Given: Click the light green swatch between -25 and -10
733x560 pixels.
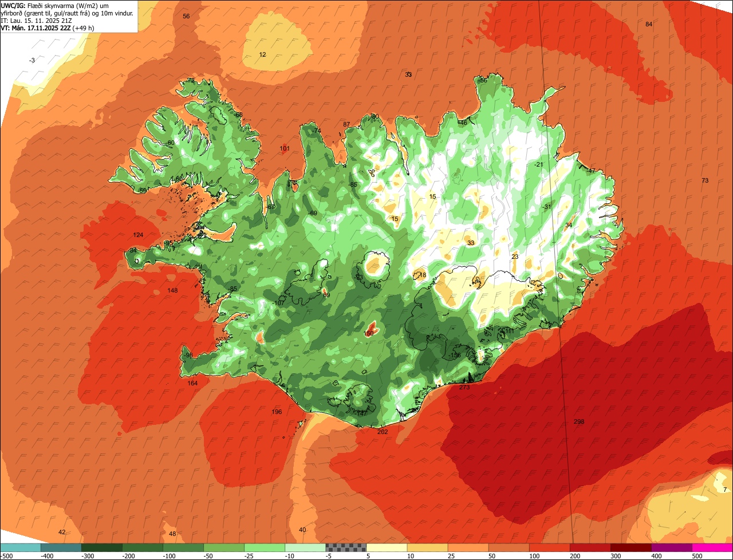Looking at the screenshot, I should tap(265, 547).
